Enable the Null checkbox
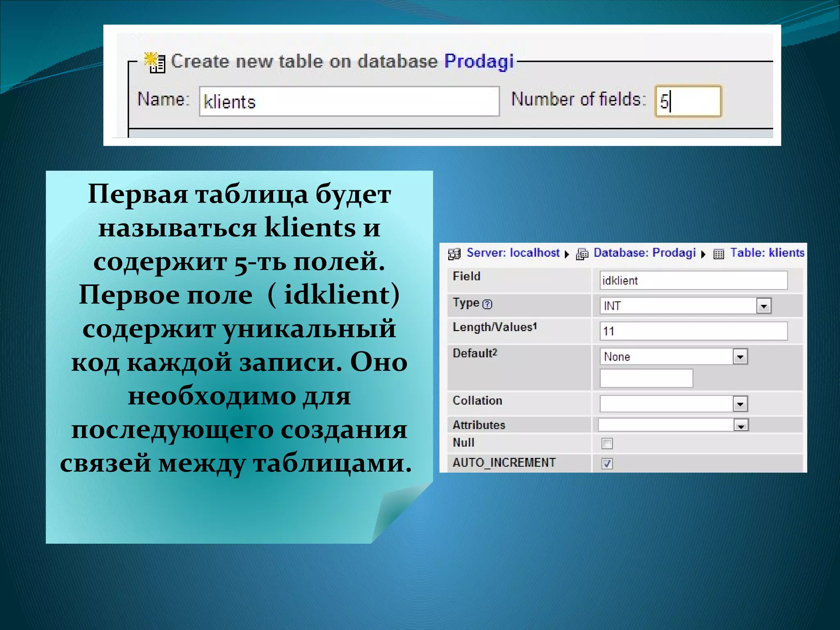Image resolution: width=840 pixels, height=630 pixels. (x=607, y=443)
